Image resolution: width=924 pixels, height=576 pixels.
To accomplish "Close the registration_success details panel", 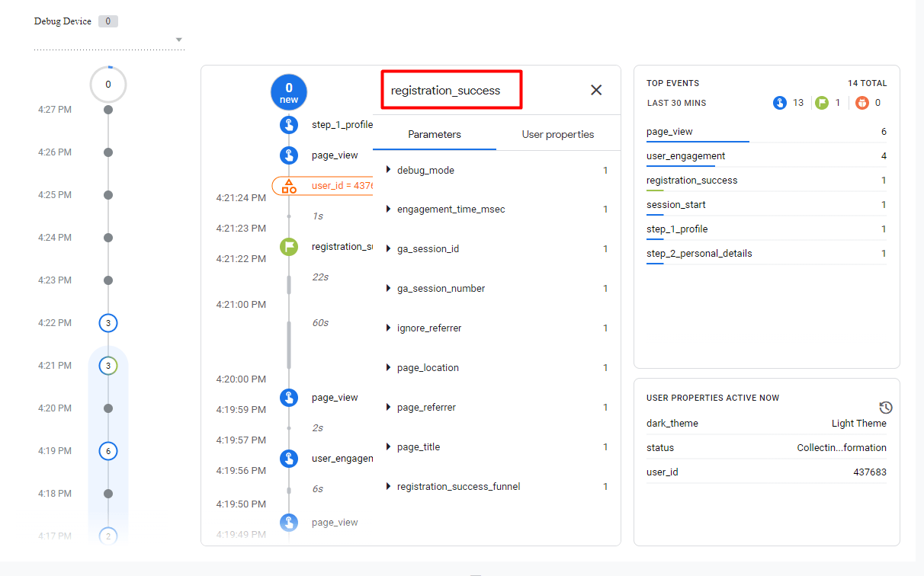I will (x=596, y=90).
